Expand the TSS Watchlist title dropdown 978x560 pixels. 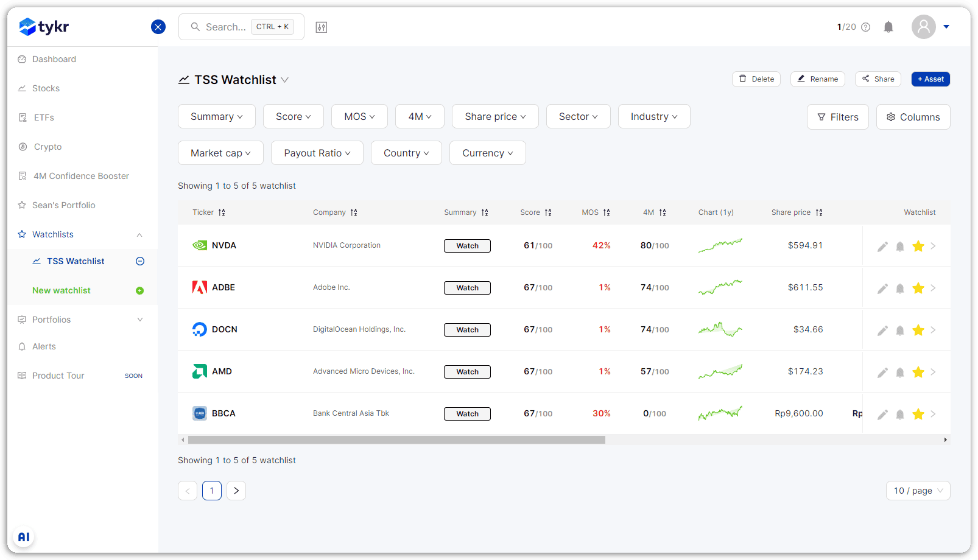[285, 80]
